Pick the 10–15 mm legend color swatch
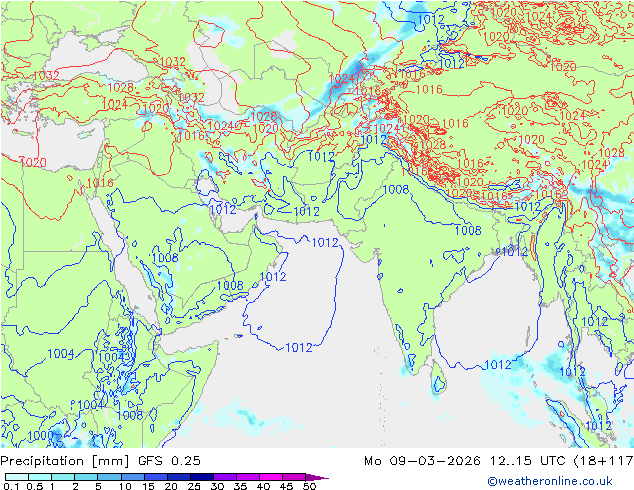The height and width of the screenshot is (490, 634). 132,477
